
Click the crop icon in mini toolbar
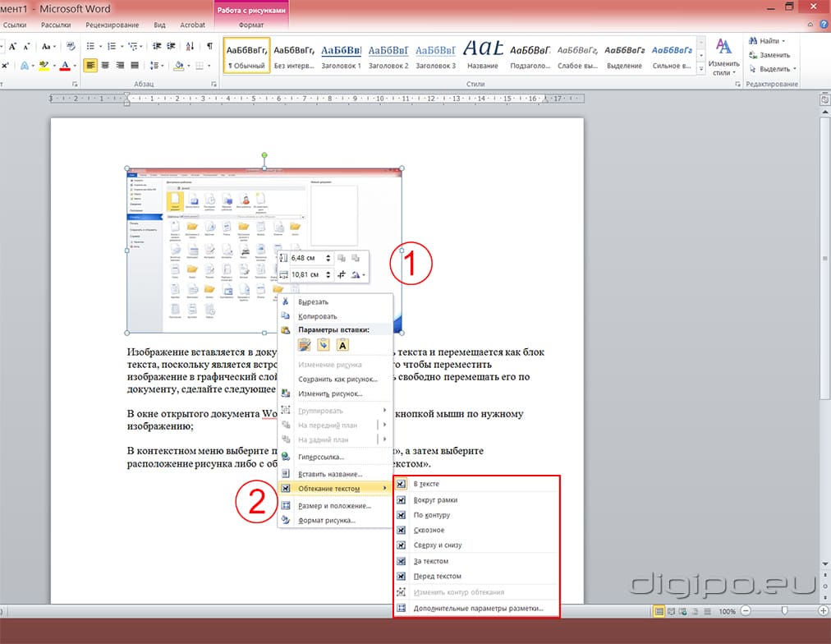coord(341,275)
